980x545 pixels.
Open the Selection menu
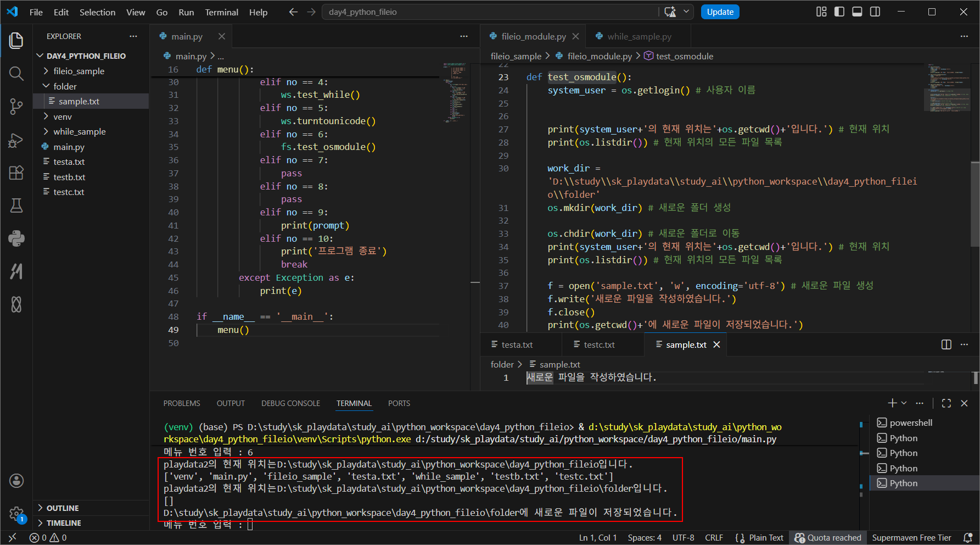click(x=97, y=12)
